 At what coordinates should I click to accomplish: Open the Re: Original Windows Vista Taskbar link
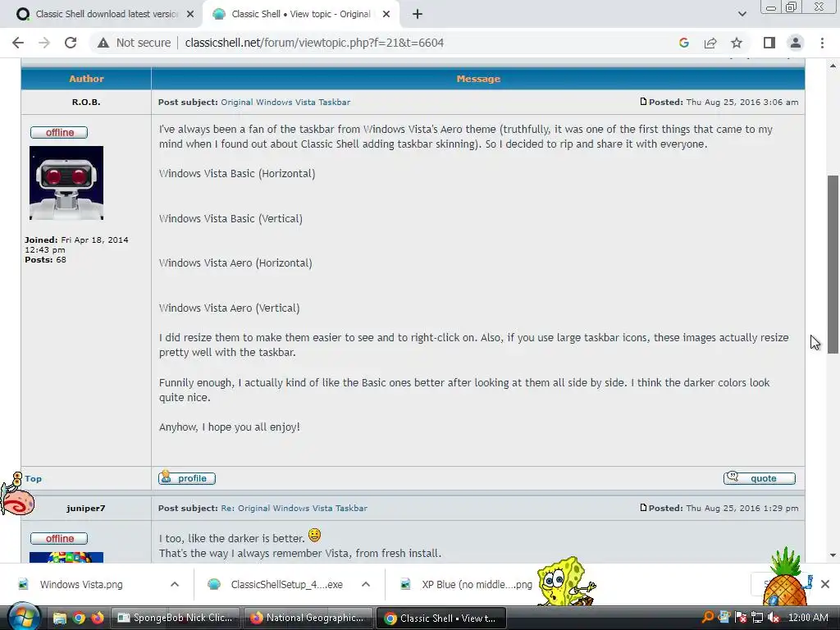tap(294, 508)
